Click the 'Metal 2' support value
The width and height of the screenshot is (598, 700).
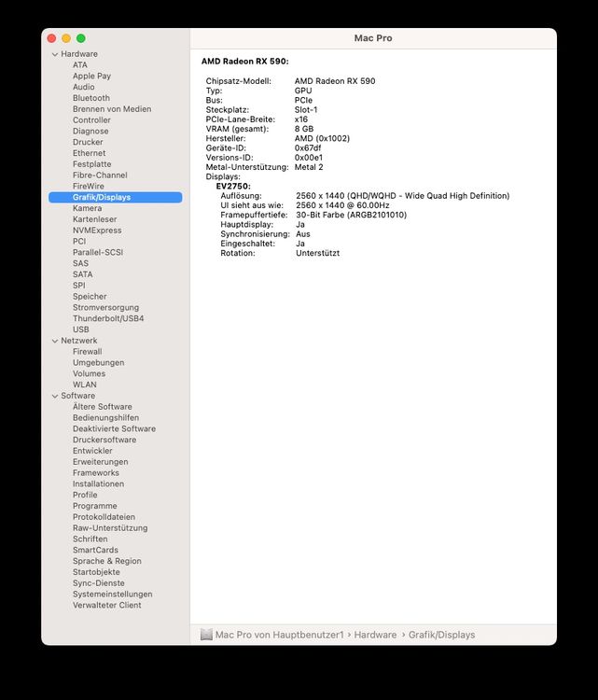coord(309,167)
